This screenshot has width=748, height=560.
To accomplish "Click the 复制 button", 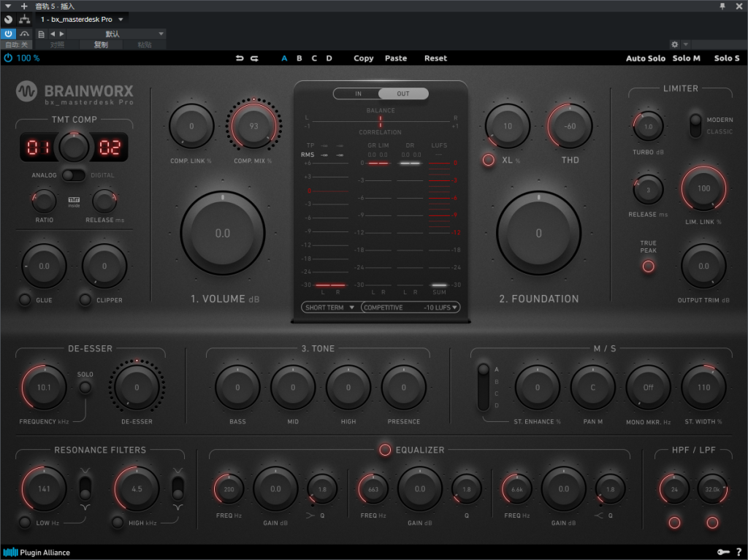I will [101, 45].
